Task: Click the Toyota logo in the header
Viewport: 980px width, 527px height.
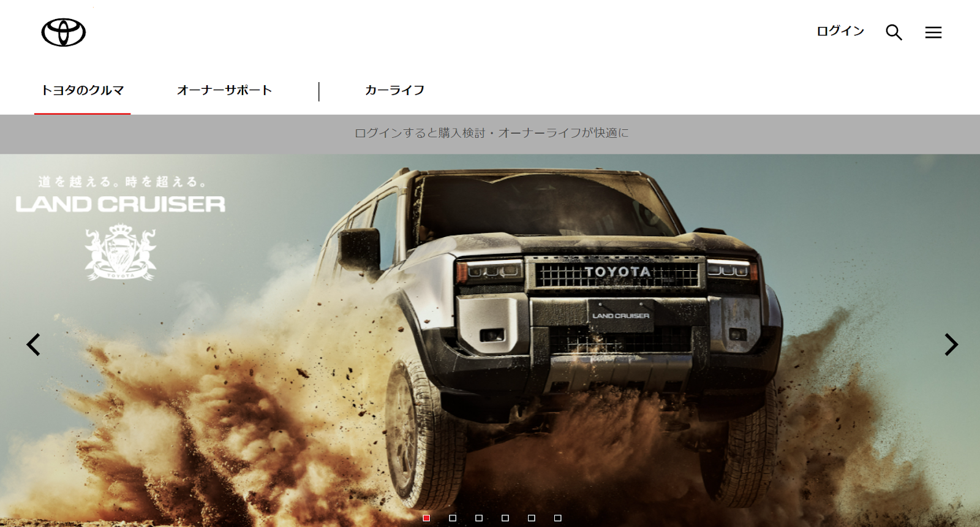Action: 64,32
